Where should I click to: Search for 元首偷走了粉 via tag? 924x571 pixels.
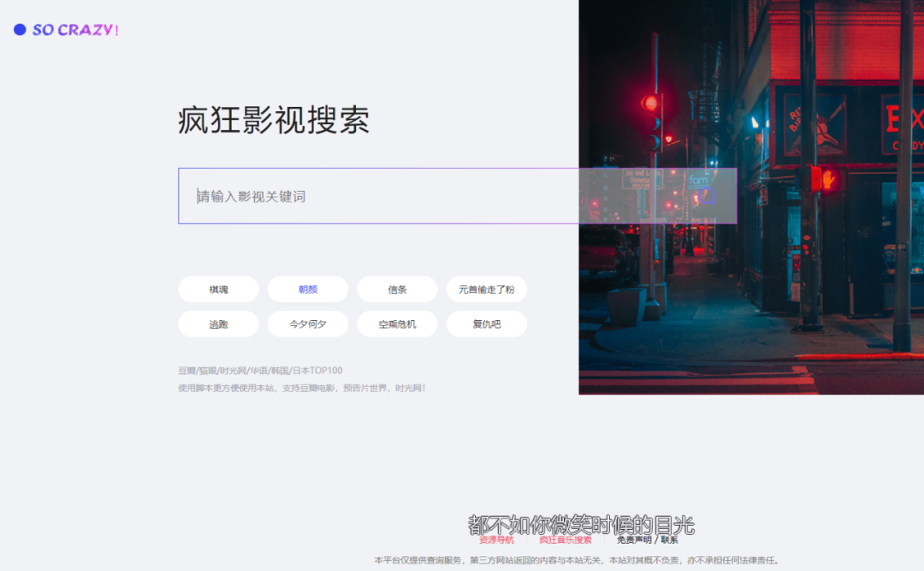pyautogui.click(x=486, y=289)
